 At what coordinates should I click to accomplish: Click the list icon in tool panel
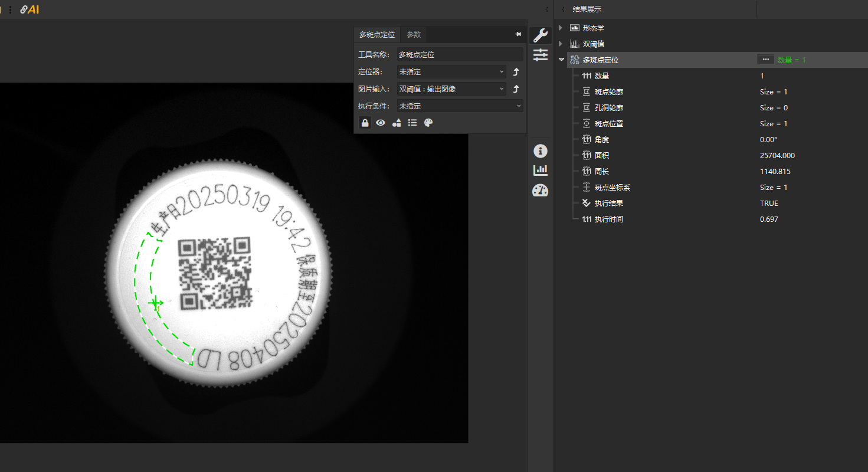412,123
